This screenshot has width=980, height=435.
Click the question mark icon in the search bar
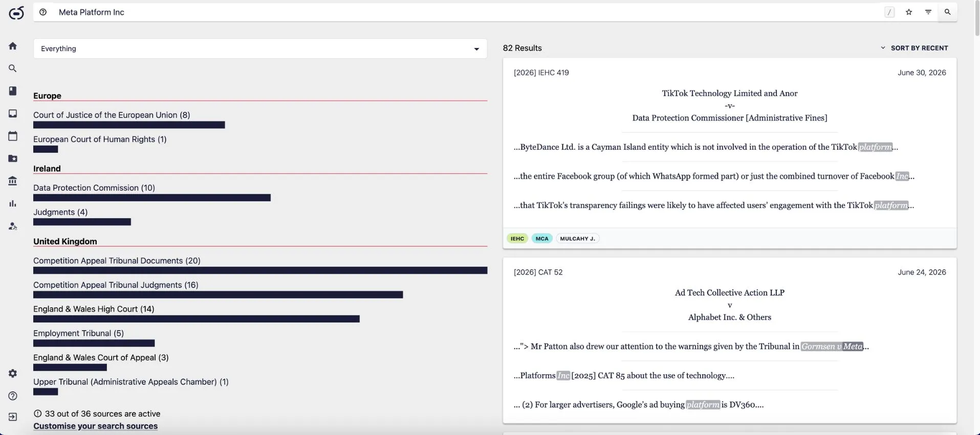(x=43, y=12)
